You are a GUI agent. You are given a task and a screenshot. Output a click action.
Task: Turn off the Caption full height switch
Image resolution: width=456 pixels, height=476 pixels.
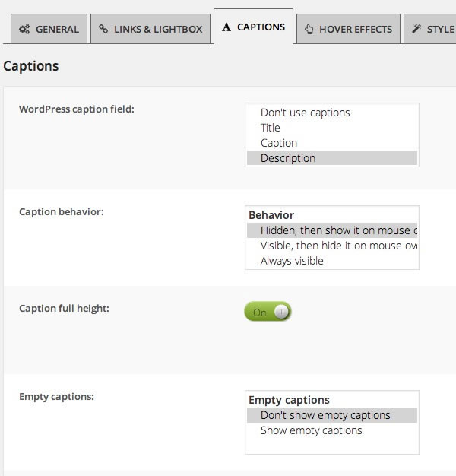268,312
